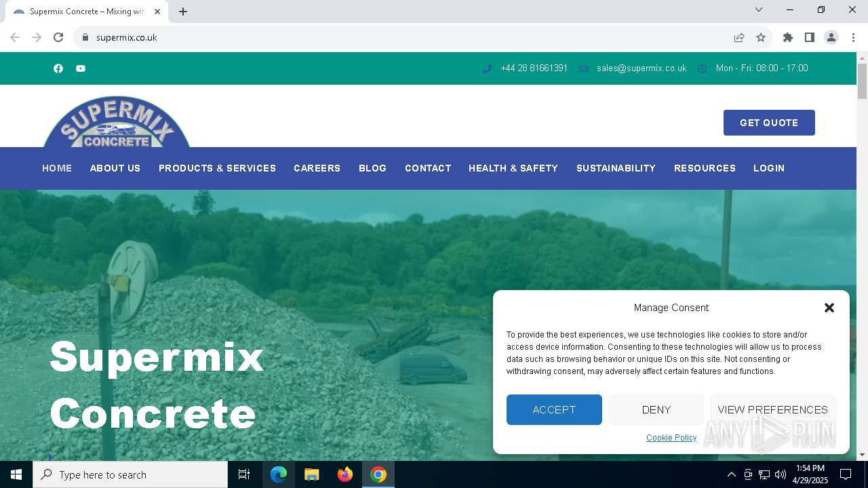Click the phone handset icon in header
868x488 pixels.
pyautogui.click(x=487, y=68)
